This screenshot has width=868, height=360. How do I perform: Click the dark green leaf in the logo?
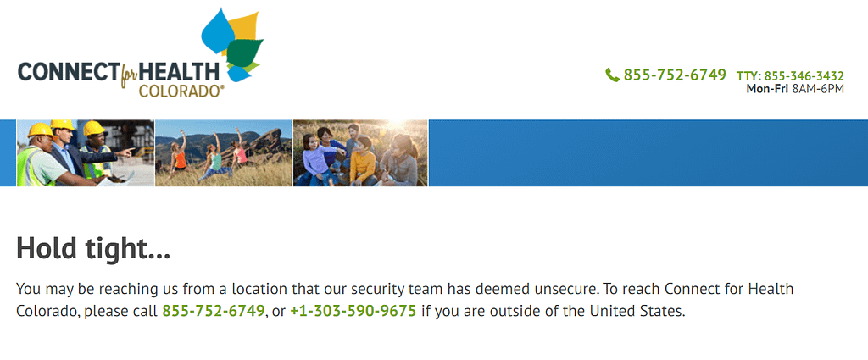[245, 53]
